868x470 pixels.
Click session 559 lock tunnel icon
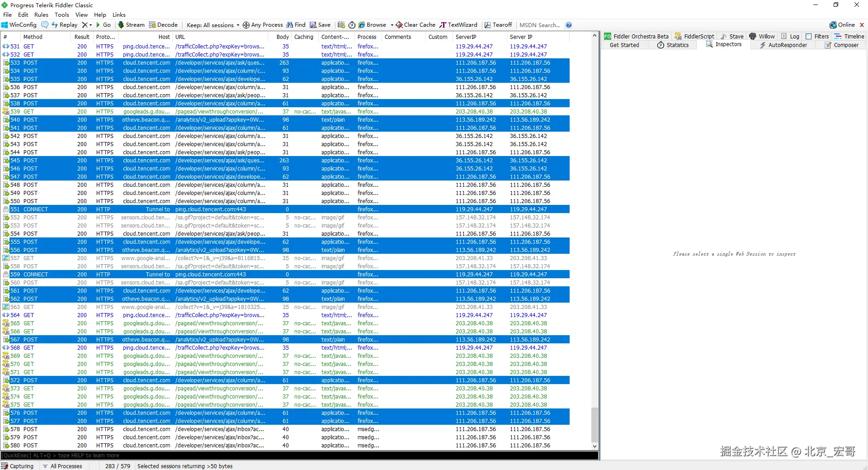pyautogui.click(x=6, y=275)
